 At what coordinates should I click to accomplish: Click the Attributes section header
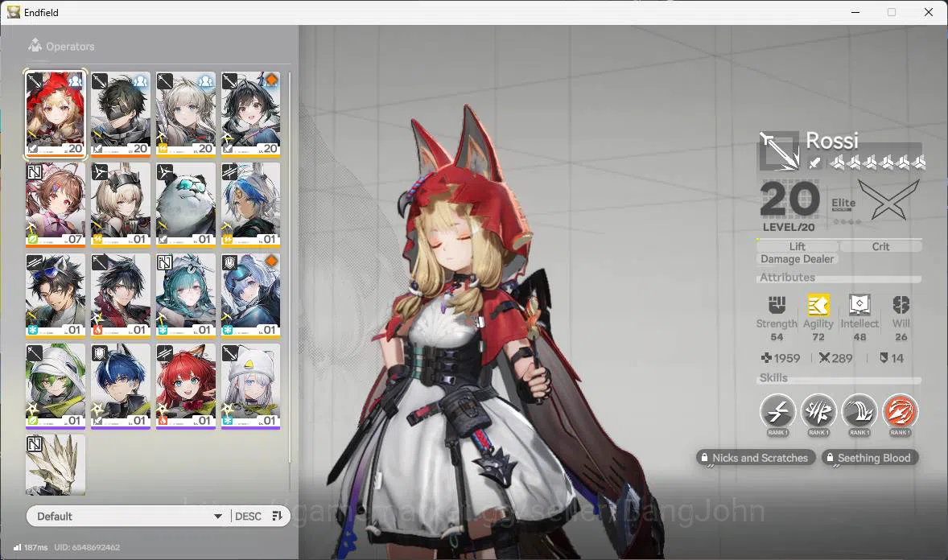(x=787, y=277)
